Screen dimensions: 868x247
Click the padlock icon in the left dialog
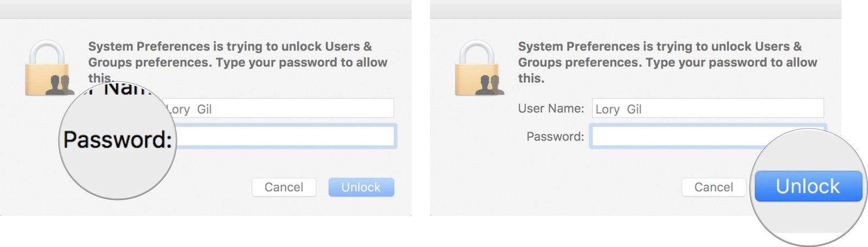tap(48, 68)
